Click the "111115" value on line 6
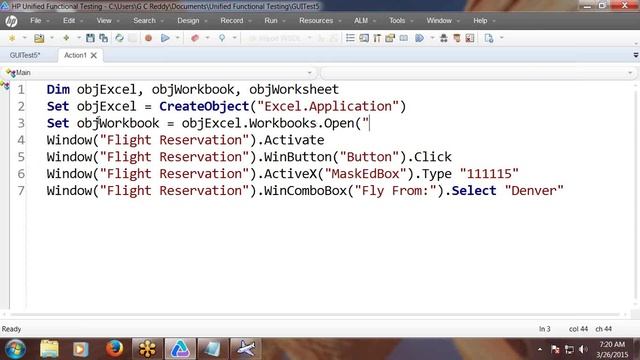Viewport: 640px width, 360px height. [489, 174]
